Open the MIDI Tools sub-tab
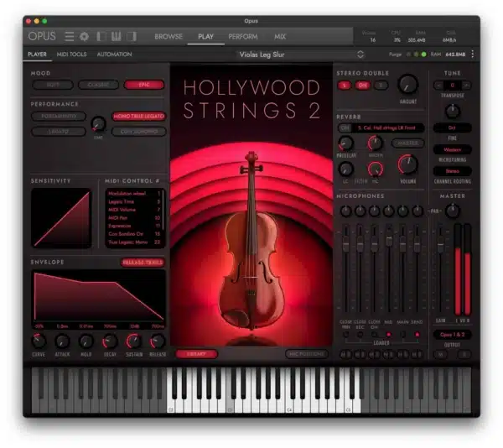The height and width of the screenshot is (448, 503). pos(71,55)
